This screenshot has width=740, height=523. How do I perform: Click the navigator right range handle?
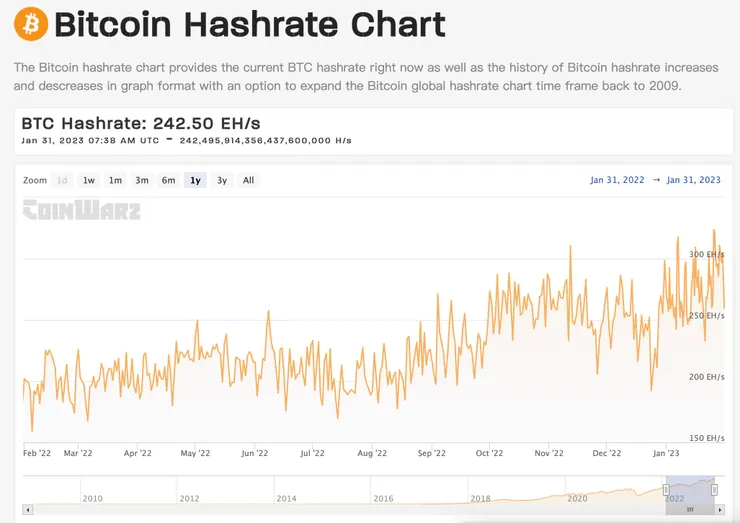[714, 489]
